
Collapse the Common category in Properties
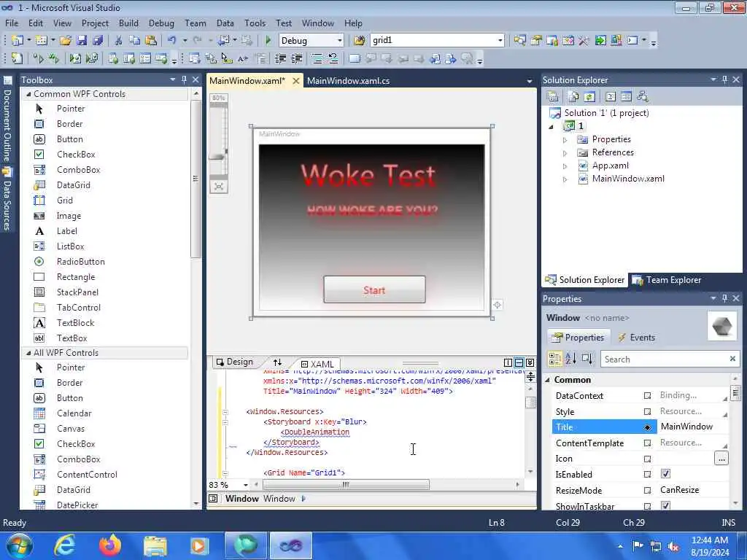point(548,380)
